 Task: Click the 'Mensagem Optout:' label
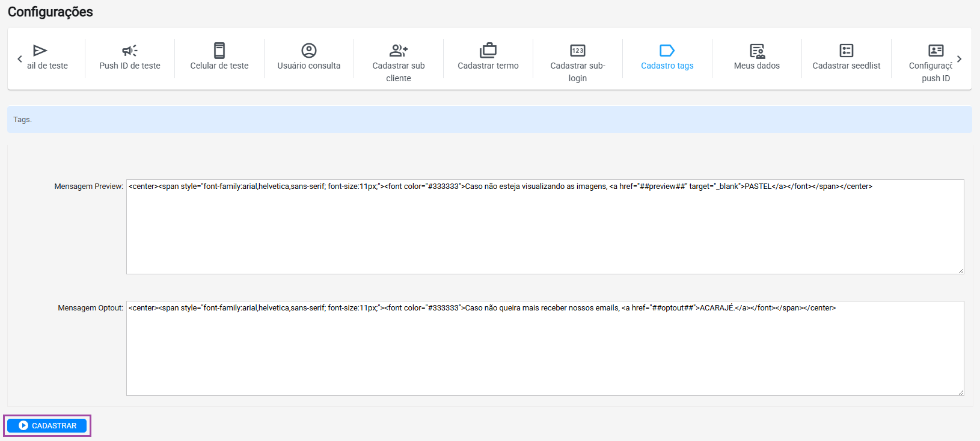coord(91,308)
